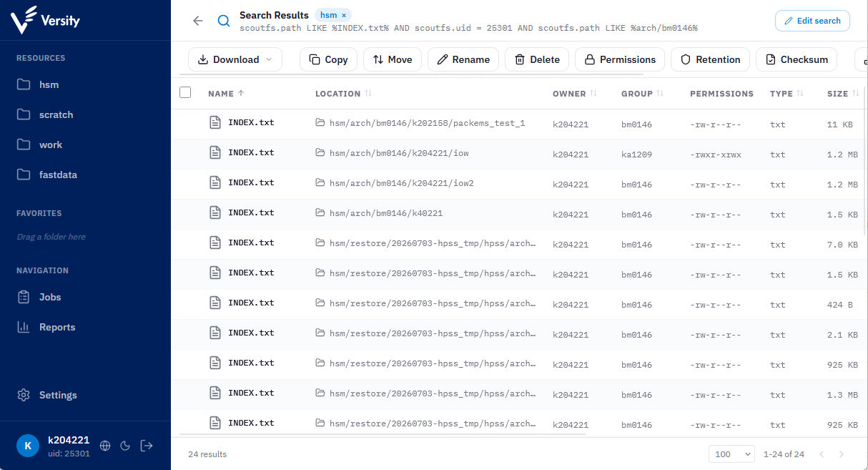Viewport: 868px width, 470px height.
Task: Click the Versity logo
Action: point(46,20)
